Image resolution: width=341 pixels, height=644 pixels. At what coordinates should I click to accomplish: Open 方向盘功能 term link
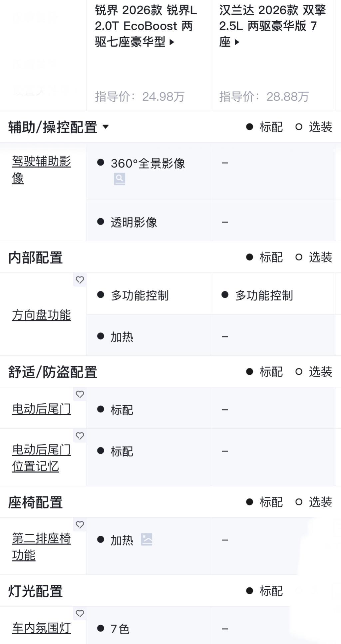click(41, 315)
